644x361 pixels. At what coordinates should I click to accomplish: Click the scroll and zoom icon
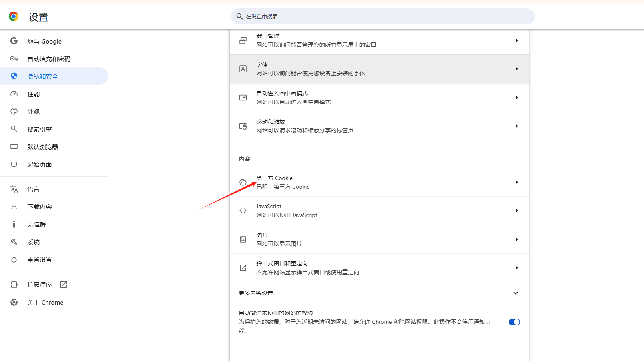click(x=243, y=126)
